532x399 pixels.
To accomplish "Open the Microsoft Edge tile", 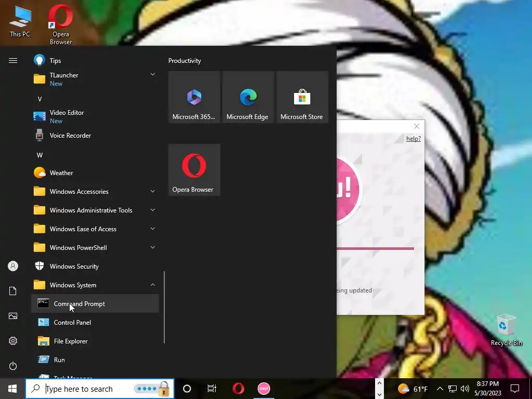I will coord(248,97).
